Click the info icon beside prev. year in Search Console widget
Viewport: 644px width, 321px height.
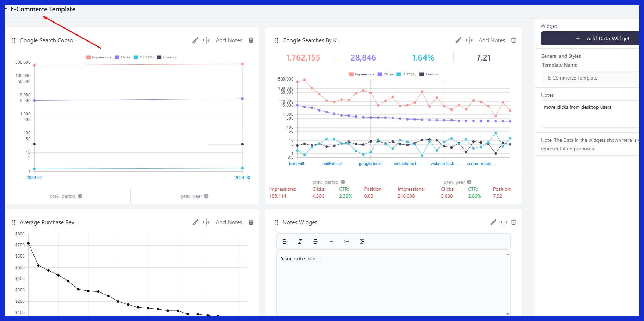(x=206, y=196)
